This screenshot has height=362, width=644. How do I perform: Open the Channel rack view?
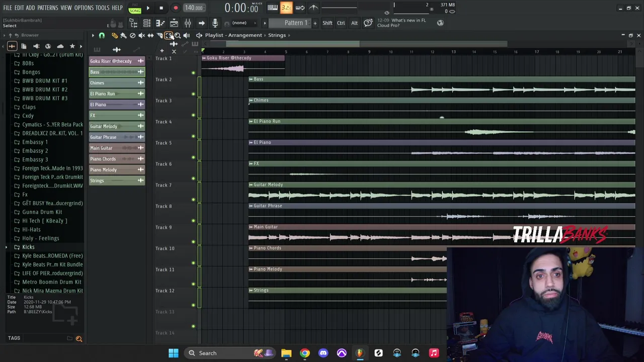point(147,23)
